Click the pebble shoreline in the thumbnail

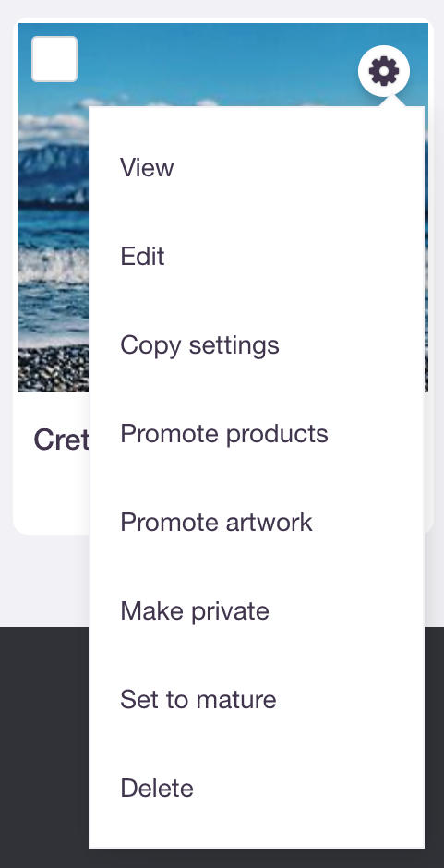54,368
